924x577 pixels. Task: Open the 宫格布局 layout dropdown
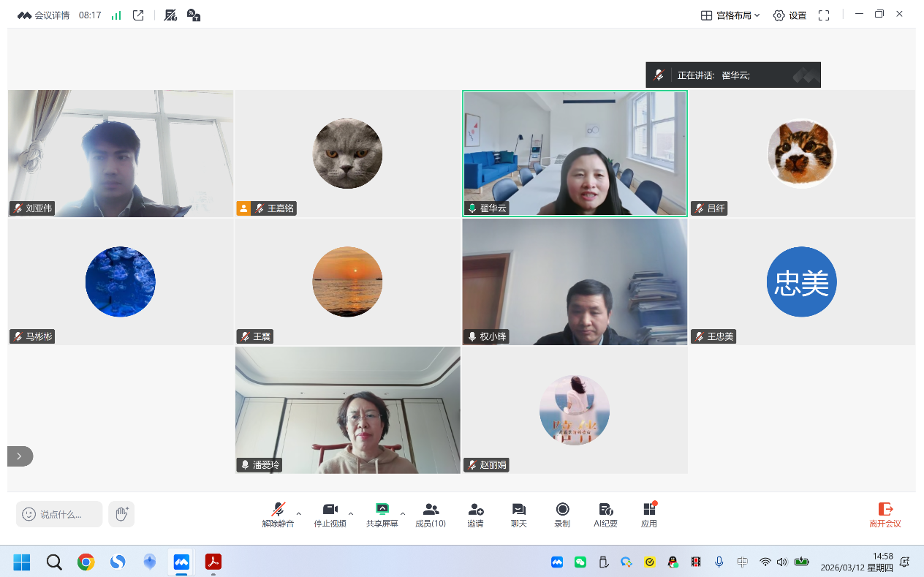tap(730, 15)
